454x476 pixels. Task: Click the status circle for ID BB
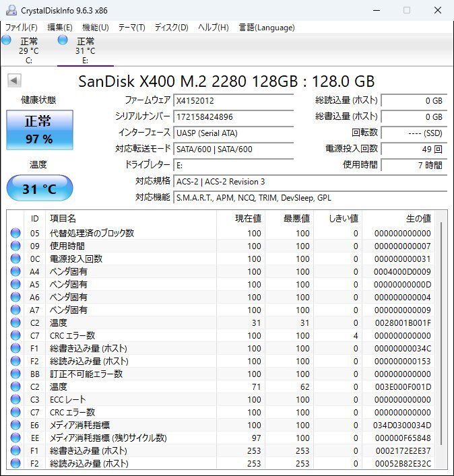15,374
